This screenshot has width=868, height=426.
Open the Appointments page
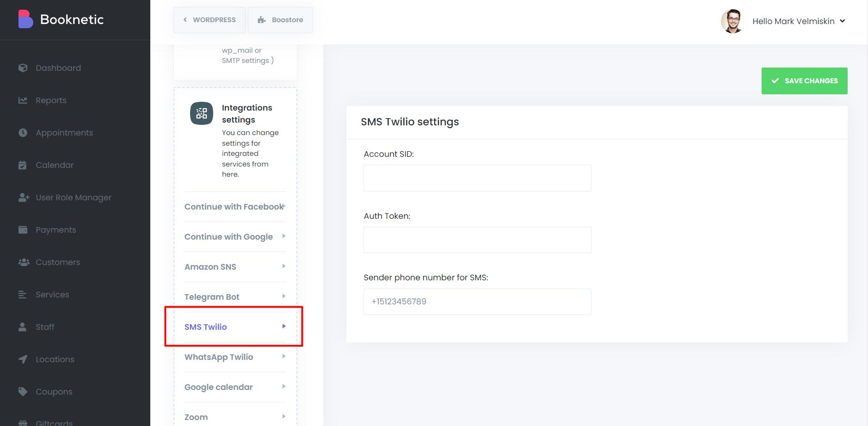(64, 133)
